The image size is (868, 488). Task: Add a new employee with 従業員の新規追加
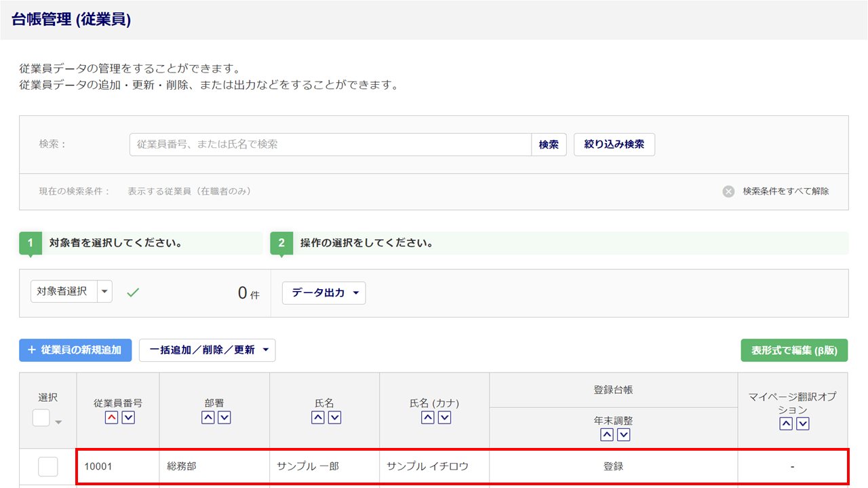[75, 350]
